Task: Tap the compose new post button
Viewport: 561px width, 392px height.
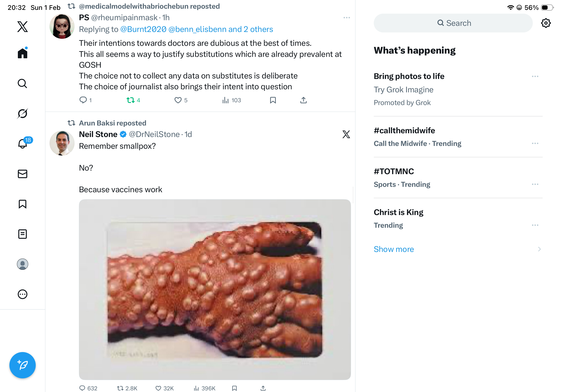Action: pos(23,365)
